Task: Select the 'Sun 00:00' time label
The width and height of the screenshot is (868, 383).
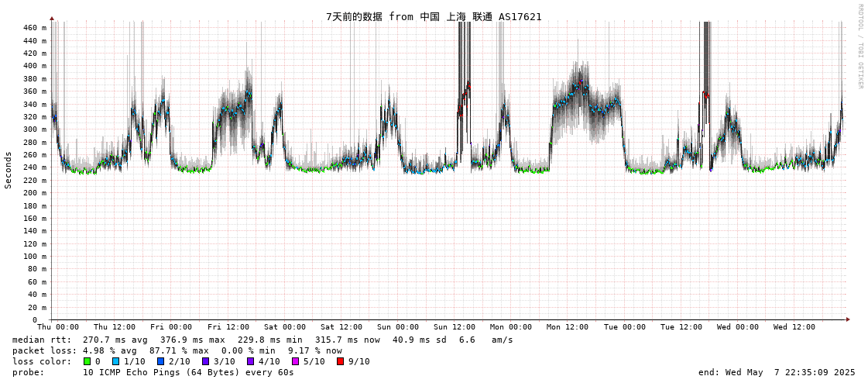Action: pyautogui.click(x=398, y=327)
